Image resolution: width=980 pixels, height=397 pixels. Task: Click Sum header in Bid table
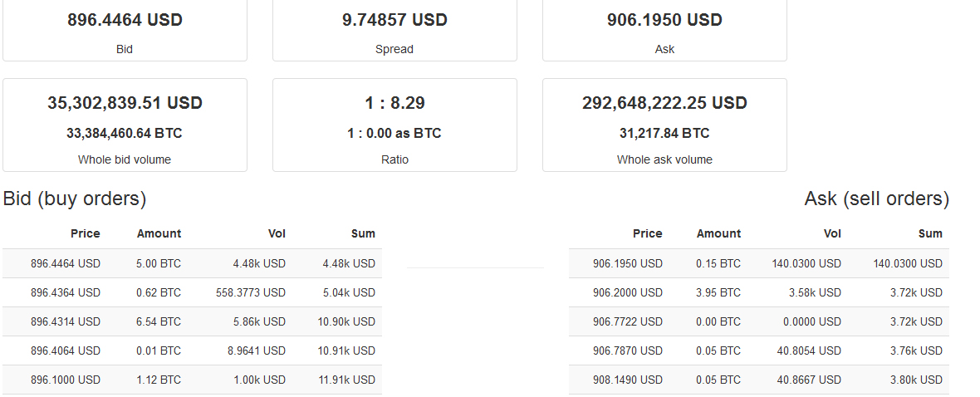(x=363, y=233)
